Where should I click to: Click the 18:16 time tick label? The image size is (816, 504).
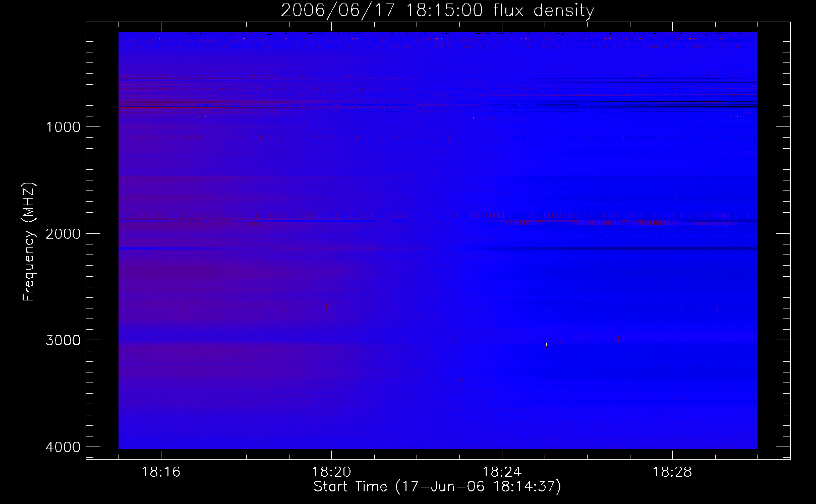(x=161, y=472)
